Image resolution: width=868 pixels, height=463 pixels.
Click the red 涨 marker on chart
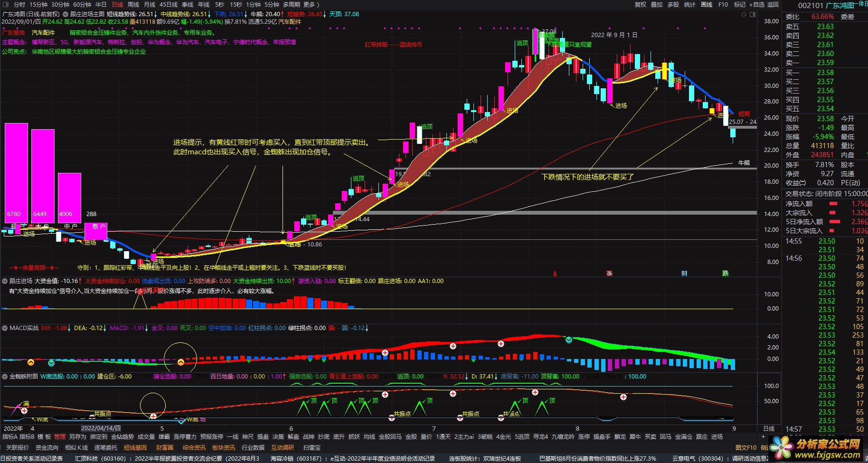(x=609, y=274)
